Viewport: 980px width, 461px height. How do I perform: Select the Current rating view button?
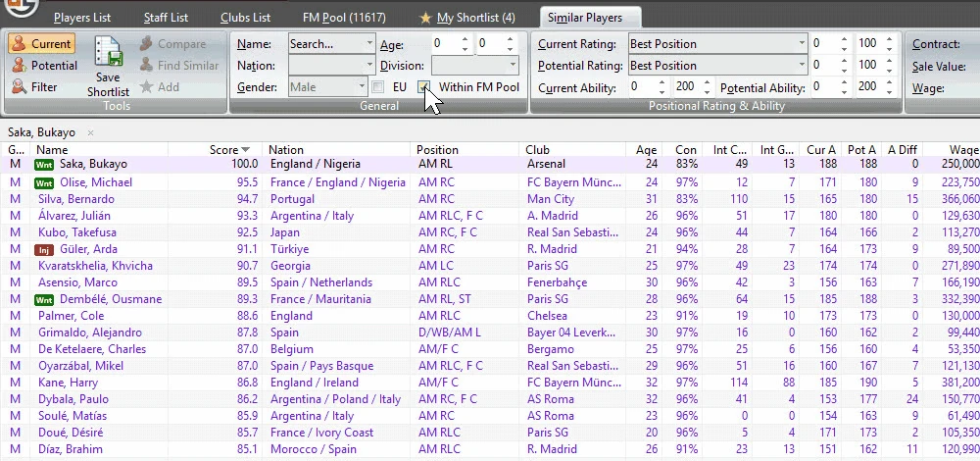[x=42, y=44]
